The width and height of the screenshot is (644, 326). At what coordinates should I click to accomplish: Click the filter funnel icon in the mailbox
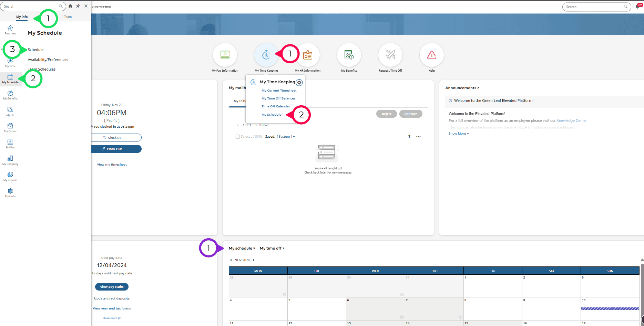coord(409,137)
